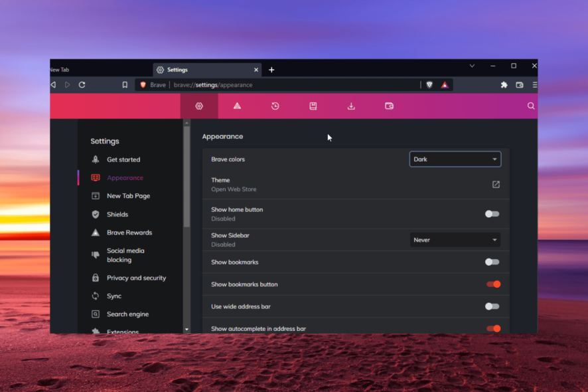The image size is (588, 392).
Task: Open the Brave Wallet toolbar icon
Action: point(520,85)
